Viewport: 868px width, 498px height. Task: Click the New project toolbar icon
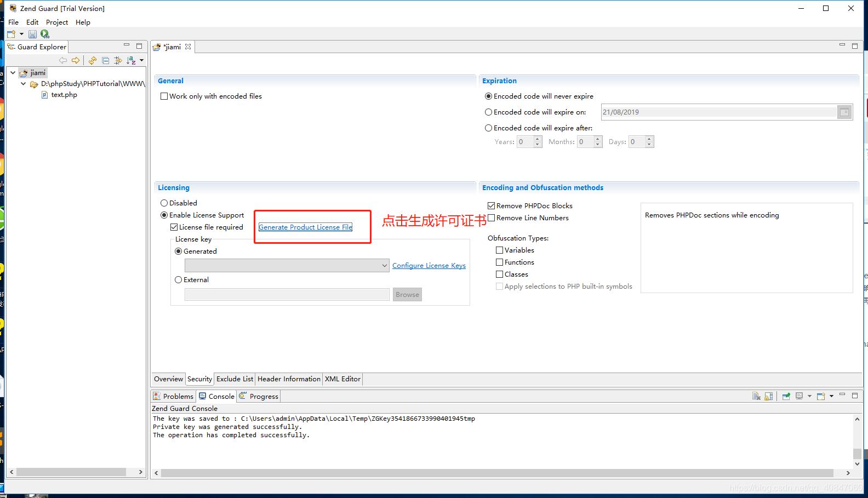click(11, 34)
